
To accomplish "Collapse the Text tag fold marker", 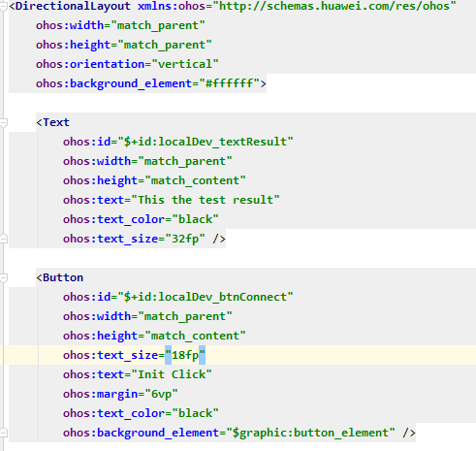I will 3,122.
